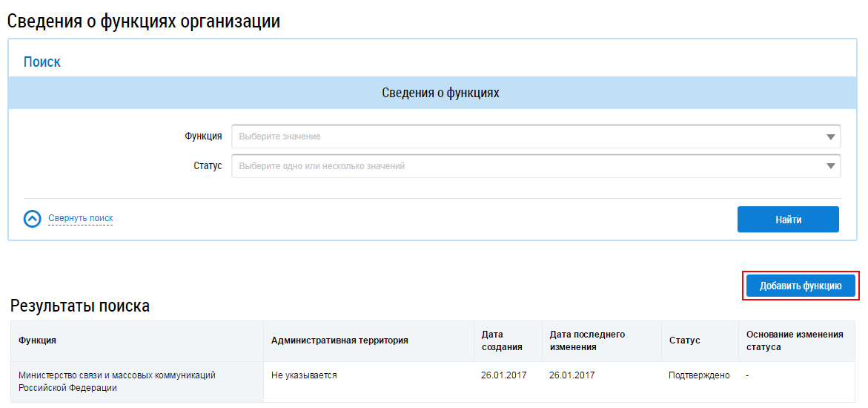Image resolution: width=868 pixels, height=408 pixels.
Task: Expand the Статус filter dropdown arrow
Action: [x=830, y=167]
